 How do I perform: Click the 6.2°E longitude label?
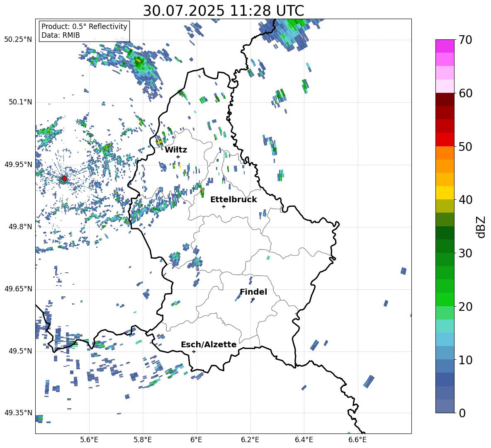tap(250, 440)
